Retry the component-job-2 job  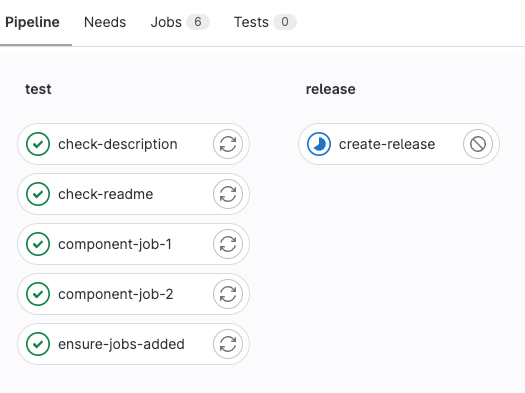[228, 294]
